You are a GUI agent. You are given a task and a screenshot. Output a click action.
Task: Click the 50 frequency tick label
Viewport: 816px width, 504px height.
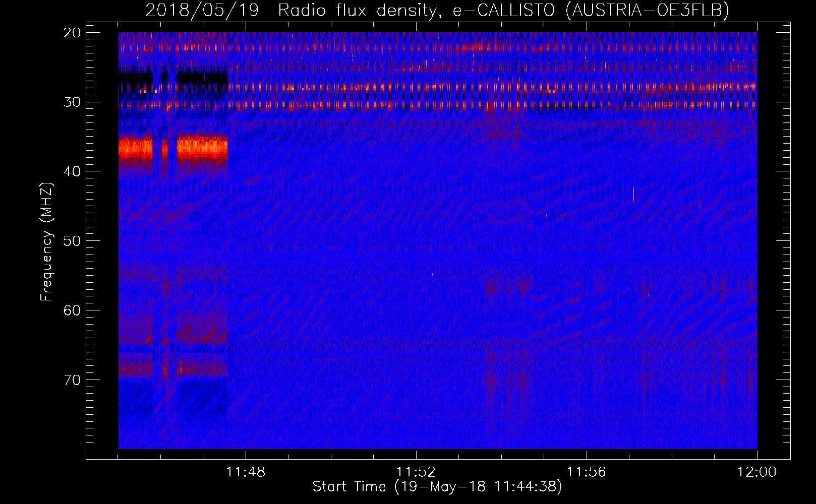(x=72, y=240)
